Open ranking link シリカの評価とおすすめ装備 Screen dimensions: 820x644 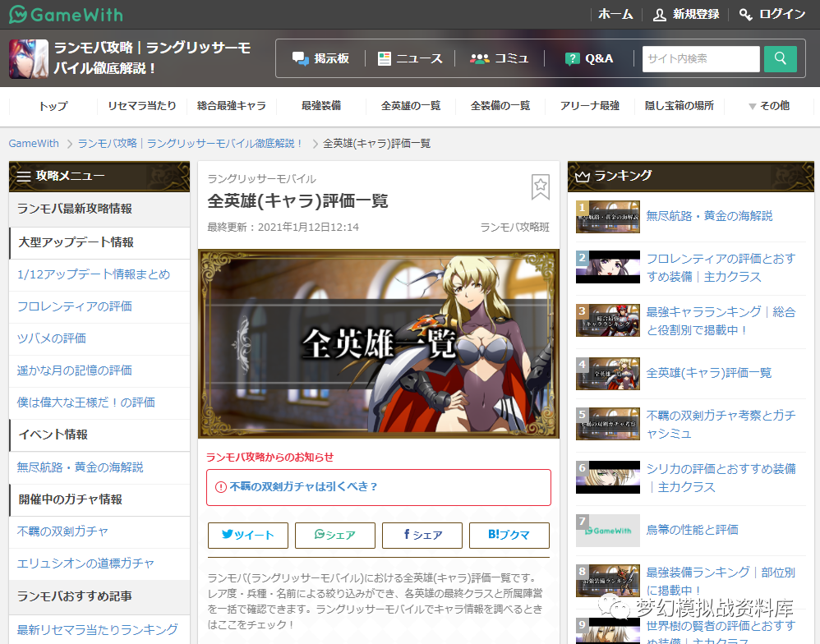click(721, 478)
